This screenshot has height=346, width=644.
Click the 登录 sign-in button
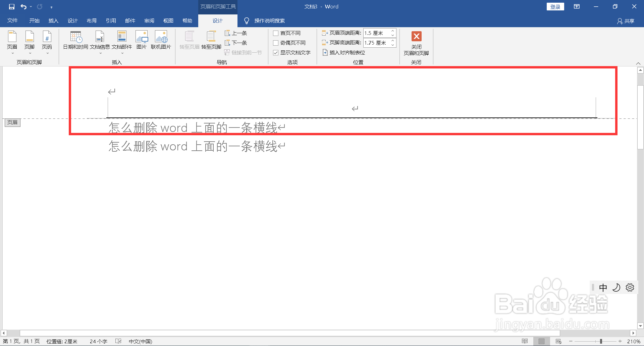(x=555, y=6)
